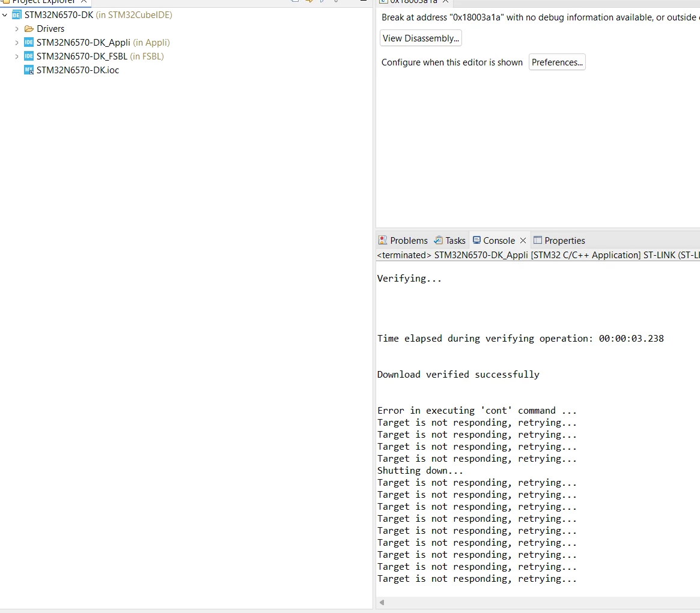700x613 pixels.
Task: Open View Disassembly
Action: (421, 38)
